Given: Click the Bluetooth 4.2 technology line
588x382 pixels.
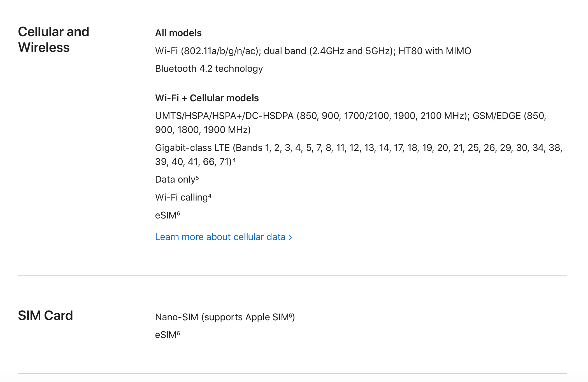Looking at the screenshot, I should [209, 69].
